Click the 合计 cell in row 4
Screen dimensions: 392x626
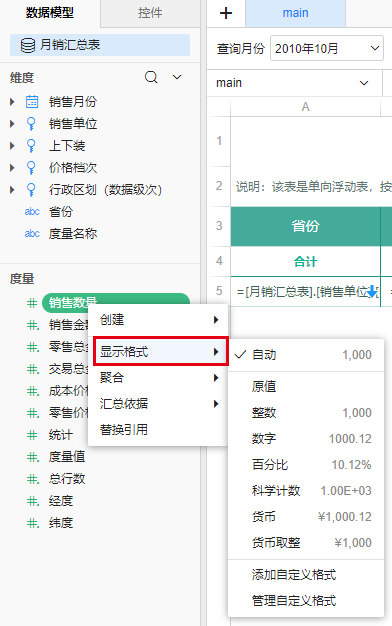(x=305, y=261)
